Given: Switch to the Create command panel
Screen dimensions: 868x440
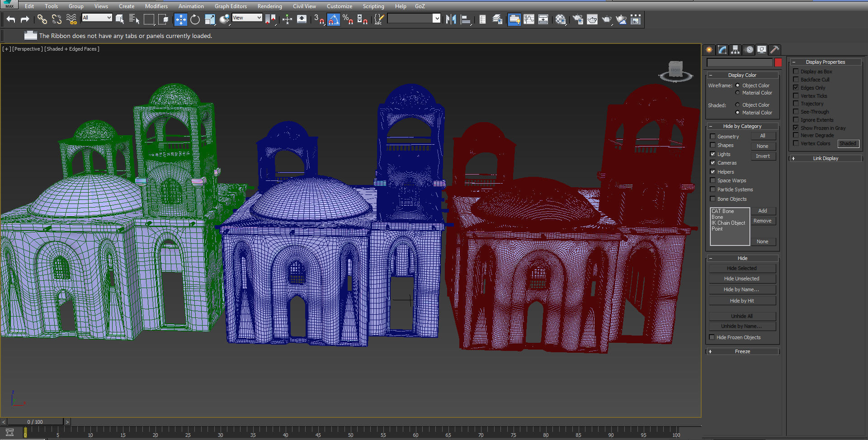Looking at the screenshot, I should pyautogui.click(x=709, y=50).
